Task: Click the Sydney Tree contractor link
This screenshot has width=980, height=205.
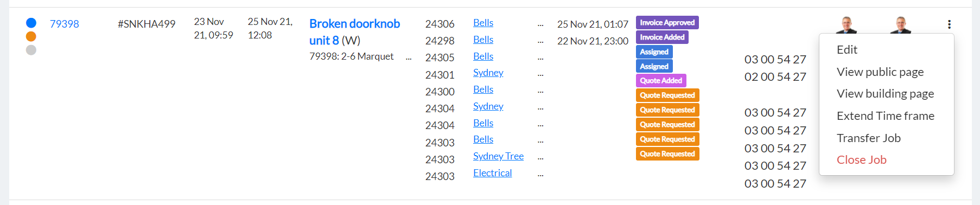Action: tap(498, 156)
